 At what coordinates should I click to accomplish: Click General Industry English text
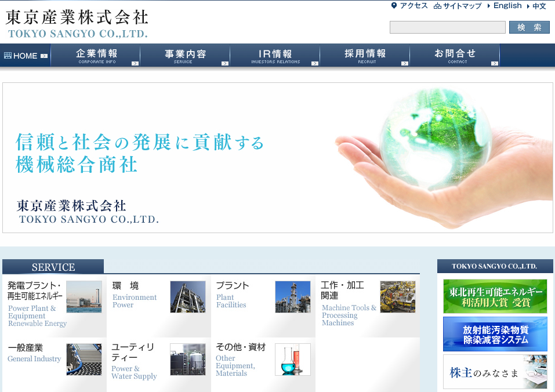(x=34, y=359)
